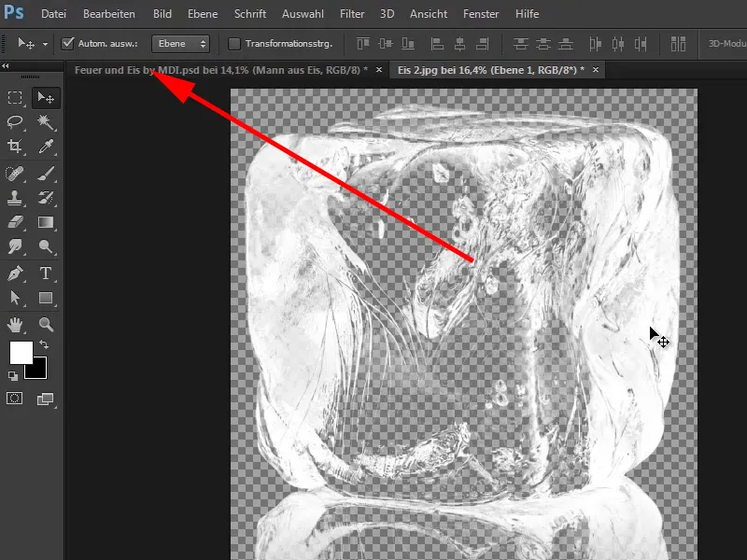Distribute right edges of layers
747x560 pixels.
coord(641,44)
